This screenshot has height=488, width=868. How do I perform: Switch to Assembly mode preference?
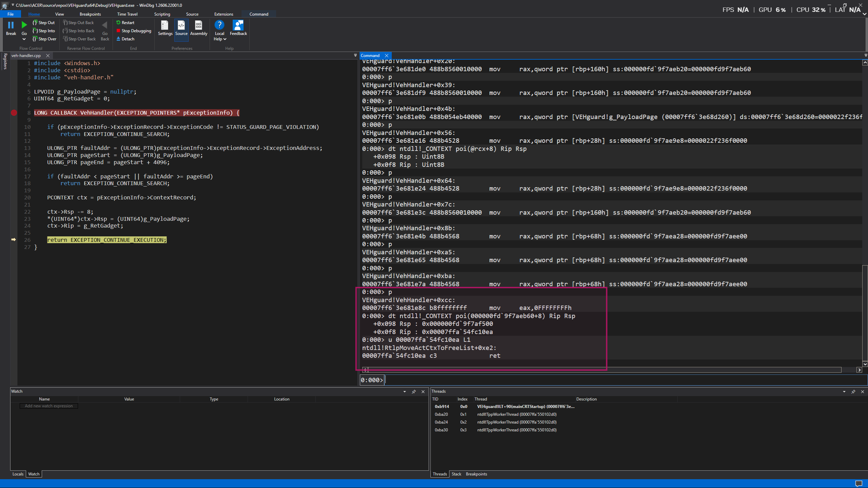[x=198, y=28]
